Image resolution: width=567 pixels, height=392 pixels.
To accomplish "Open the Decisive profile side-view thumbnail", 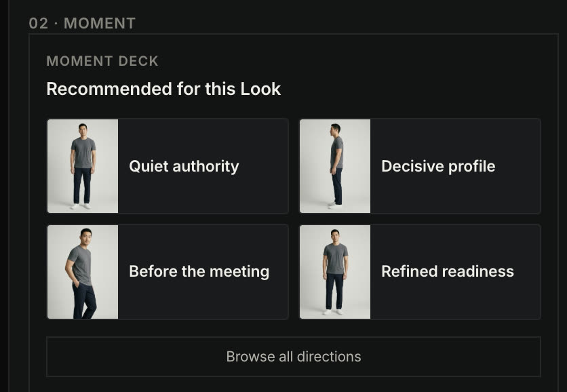I will tap(335, 166).
